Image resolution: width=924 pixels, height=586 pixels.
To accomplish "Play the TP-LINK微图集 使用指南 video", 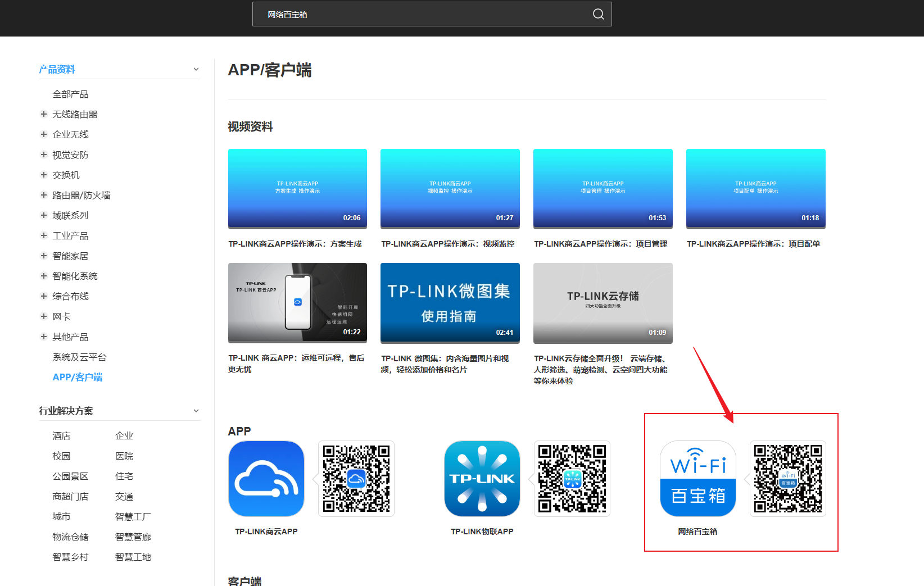I will (450, 303).
